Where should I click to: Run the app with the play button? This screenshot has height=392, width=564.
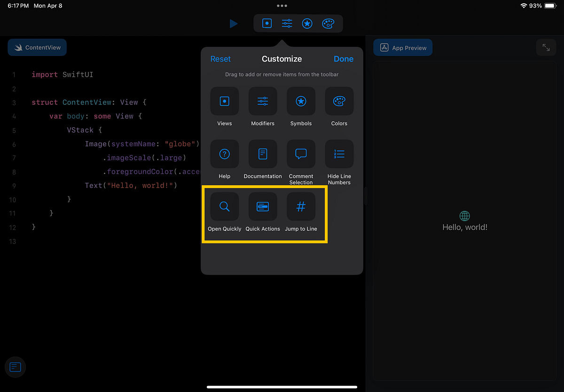234,24
